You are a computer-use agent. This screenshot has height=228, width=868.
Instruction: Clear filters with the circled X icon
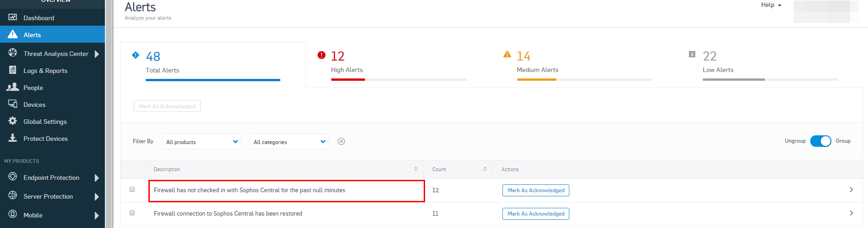click(341, 141)
